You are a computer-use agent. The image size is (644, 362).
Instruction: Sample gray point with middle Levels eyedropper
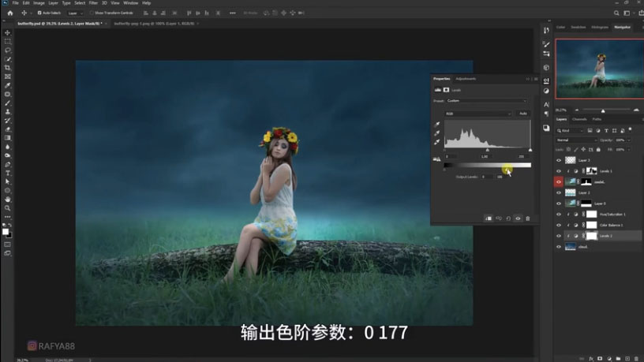(x=437, y=133)
